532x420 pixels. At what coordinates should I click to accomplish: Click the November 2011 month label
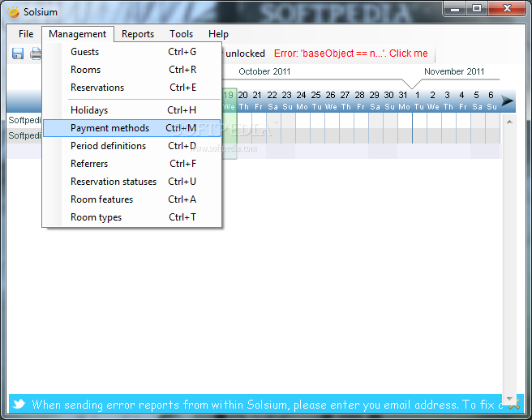[x=454, y=71]
